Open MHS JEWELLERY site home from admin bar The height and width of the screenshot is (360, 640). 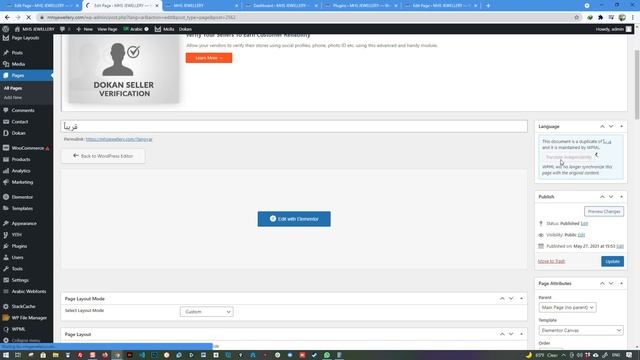34,29
